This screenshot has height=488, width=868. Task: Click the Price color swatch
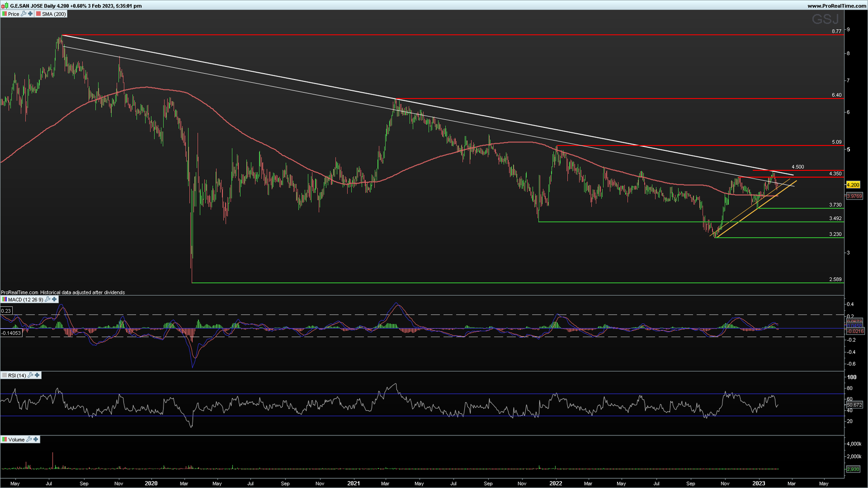coord(4,14)
